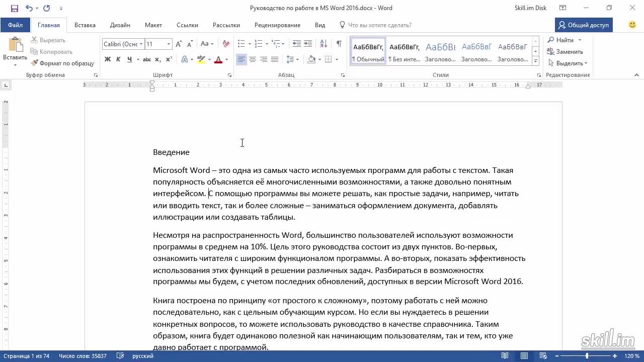The image size is (644, 362).
Task: Click the Redo/Repeat icon
Action: click(x=47, y=8)
